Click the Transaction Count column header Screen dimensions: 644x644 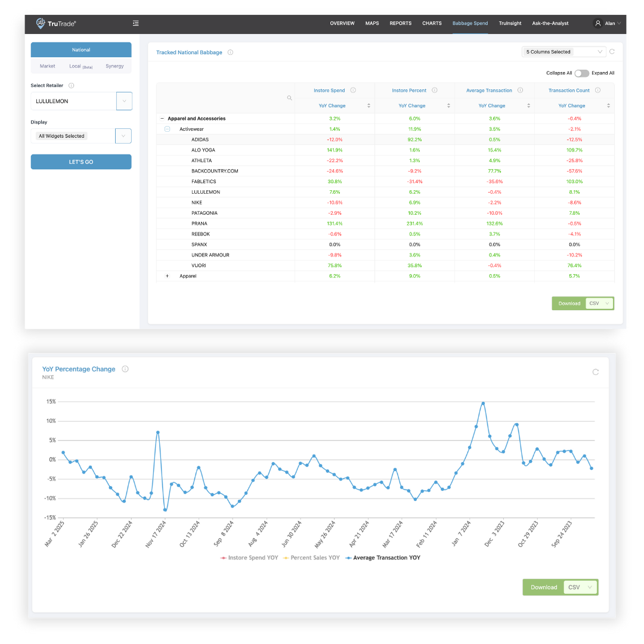pos(569,91)
